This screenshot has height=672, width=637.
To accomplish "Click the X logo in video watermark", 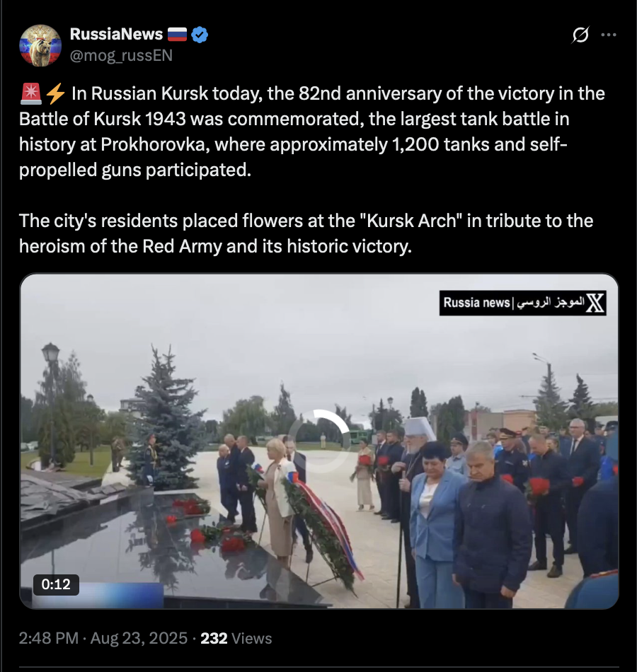I will point(595,303).
